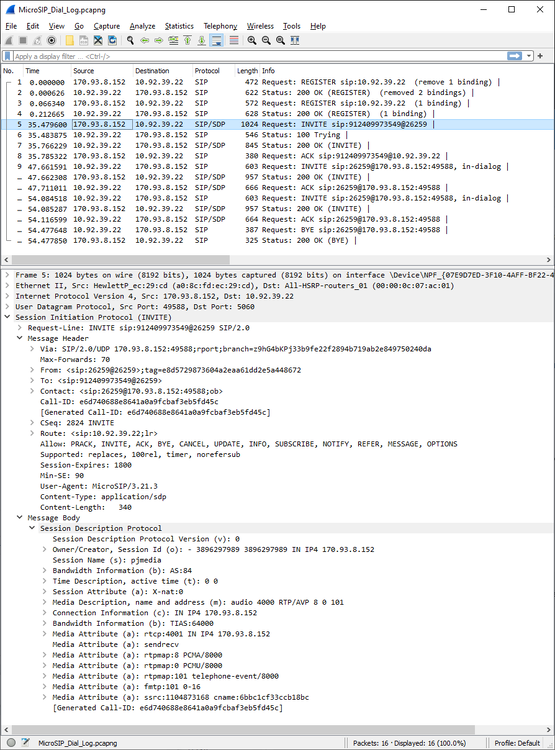Click the Close capture file icon

(98, 41)
